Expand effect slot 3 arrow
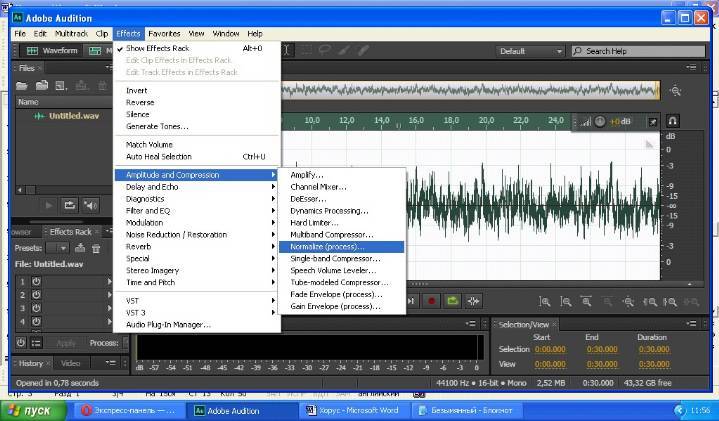The height and width of the screenshot is (421, 719). point(109,308)
